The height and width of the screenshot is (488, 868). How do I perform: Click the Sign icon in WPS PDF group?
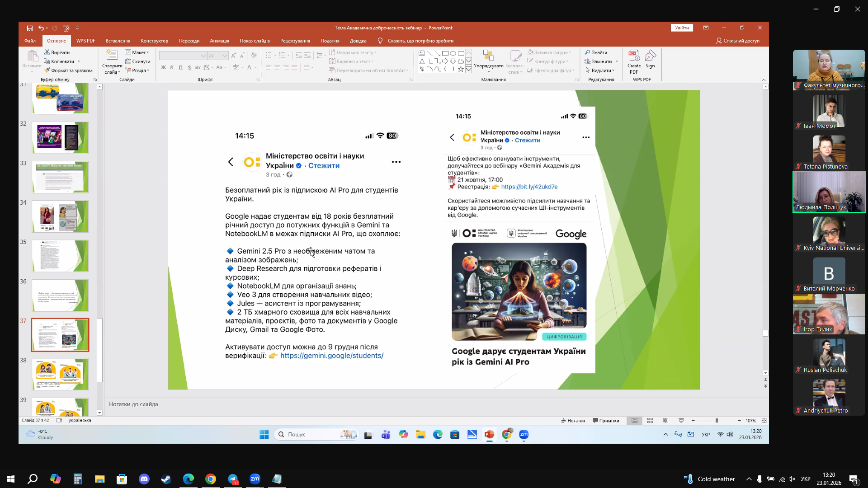click(650, 59)
